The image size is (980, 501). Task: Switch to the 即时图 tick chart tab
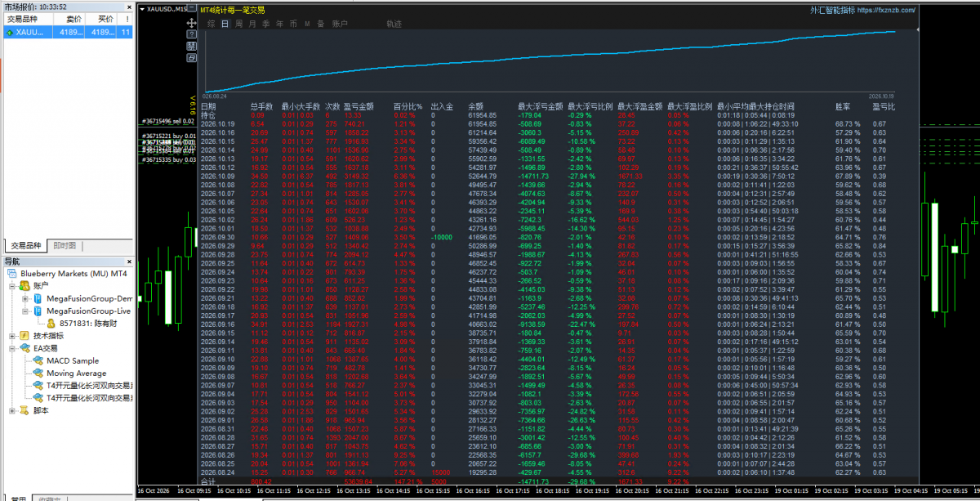(65, 245)
